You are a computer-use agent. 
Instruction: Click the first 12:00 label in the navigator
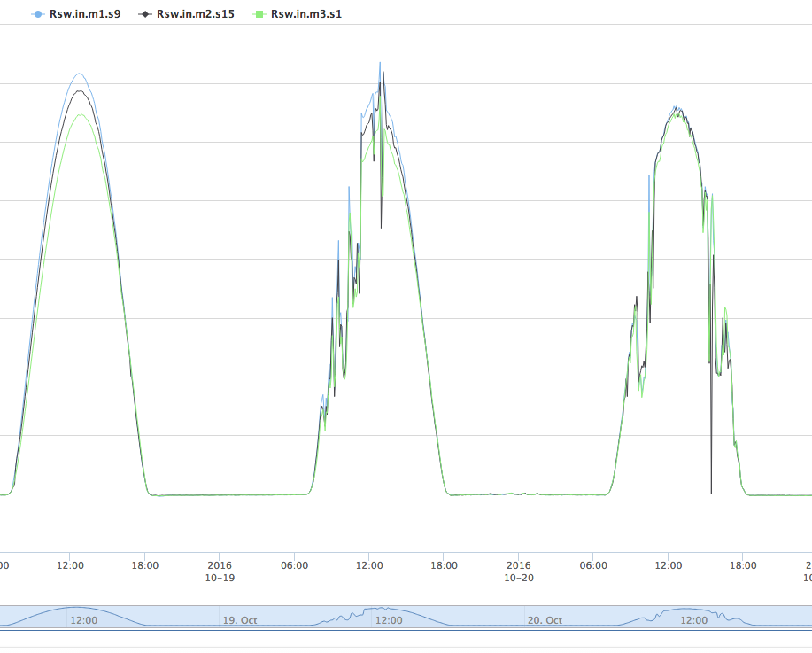pyautogui.click(x=84, y=620)
